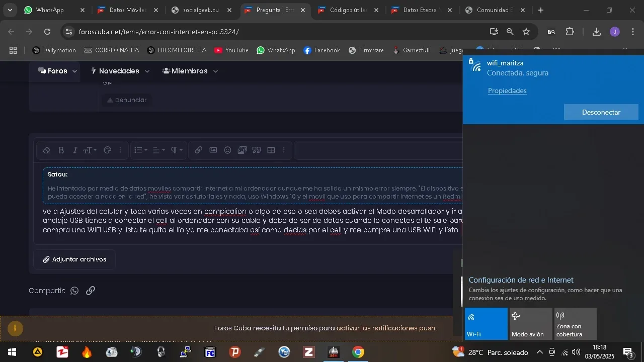Open Propiedades link for wifi_maritza
This screenshot has height=362, width=644.
coord(507,91)
